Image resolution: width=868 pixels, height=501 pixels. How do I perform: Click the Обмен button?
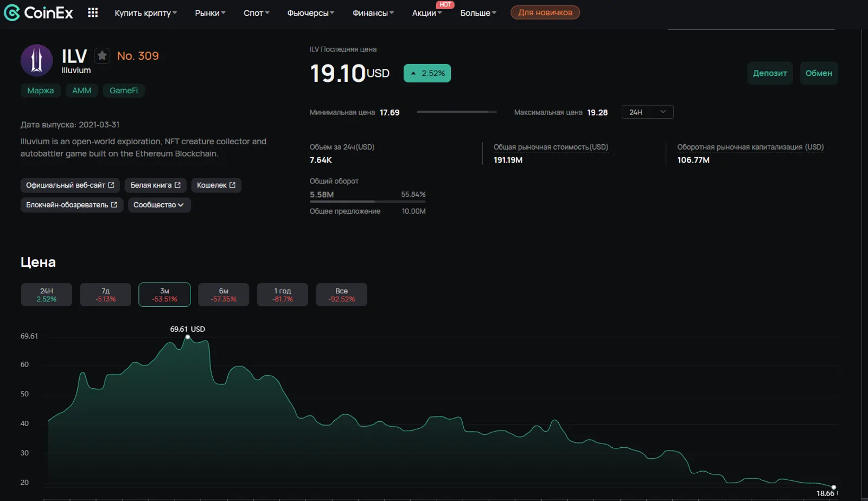click(819, 73)
